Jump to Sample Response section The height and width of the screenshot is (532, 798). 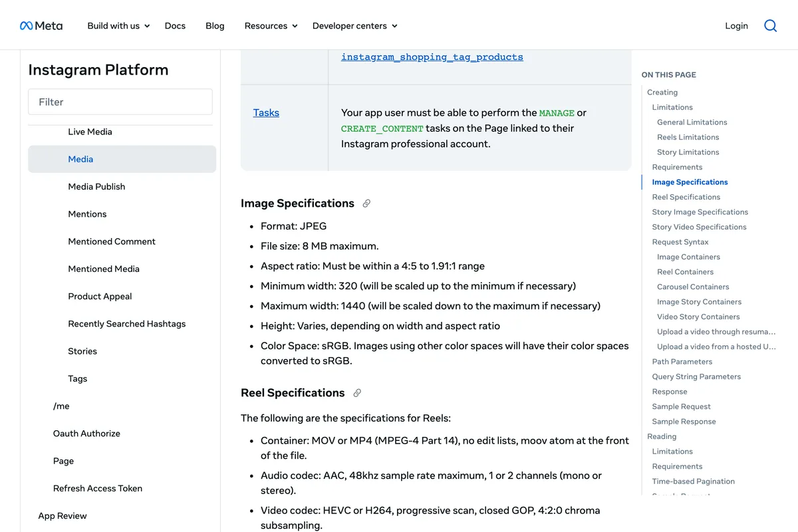coord(684,422)
